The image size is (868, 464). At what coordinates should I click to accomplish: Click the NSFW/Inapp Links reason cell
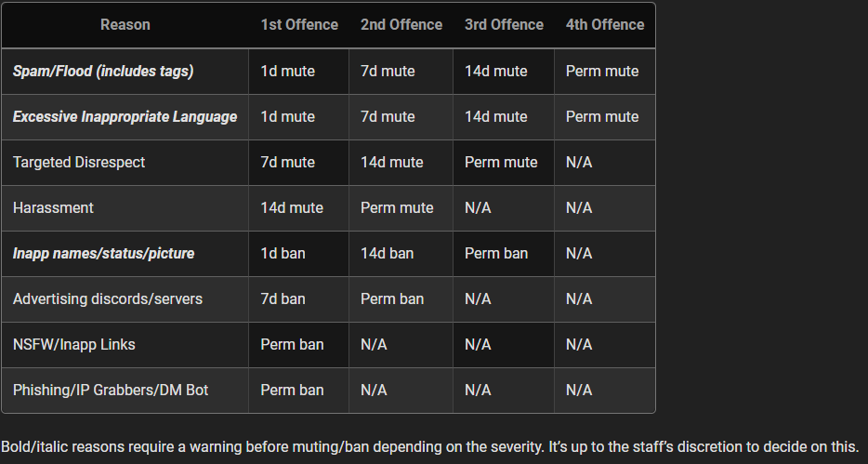[74, 344]
